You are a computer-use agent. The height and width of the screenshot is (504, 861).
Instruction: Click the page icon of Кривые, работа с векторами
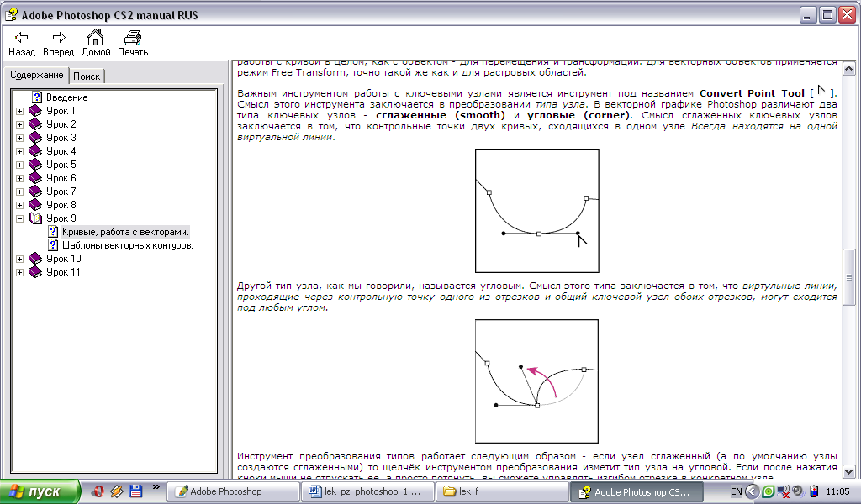[53, 232]
